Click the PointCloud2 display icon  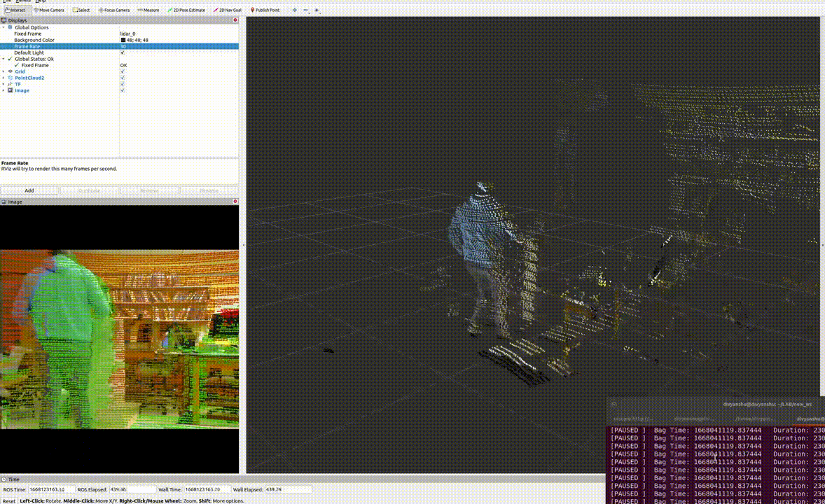click(x=10, y=78)
